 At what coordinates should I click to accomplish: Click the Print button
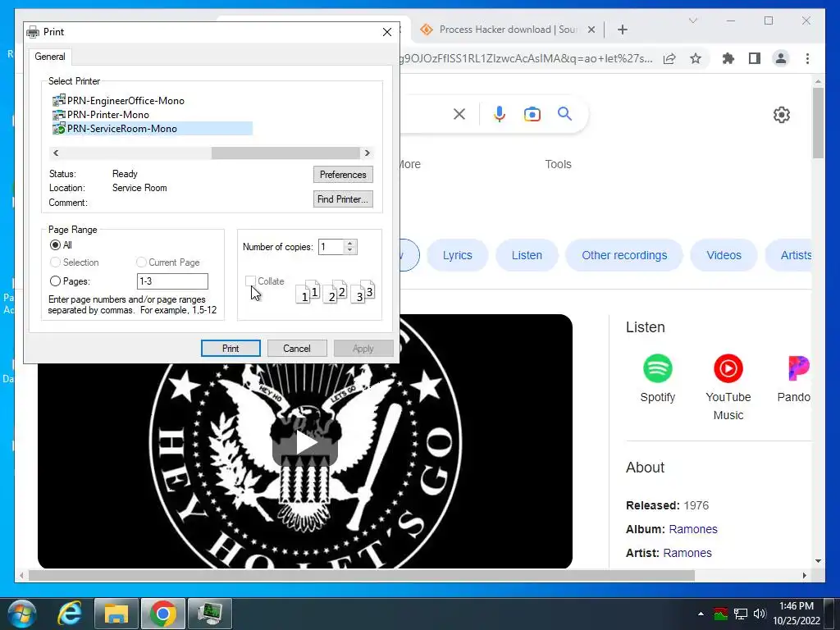coord(231,348)
